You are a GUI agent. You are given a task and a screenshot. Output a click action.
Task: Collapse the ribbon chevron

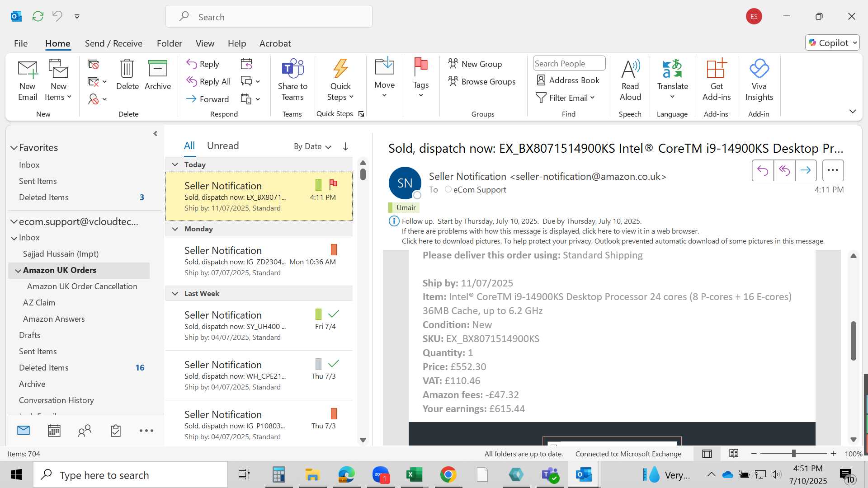pyautogui.click(x=853, y=111)
